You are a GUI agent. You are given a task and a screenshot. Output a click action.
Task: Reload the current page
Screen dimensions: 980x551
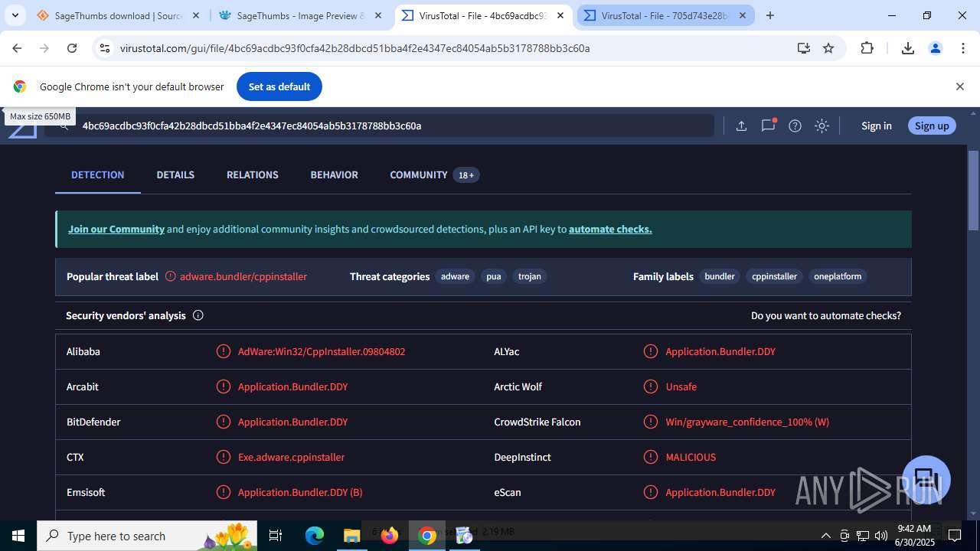(x=72, y=48)
